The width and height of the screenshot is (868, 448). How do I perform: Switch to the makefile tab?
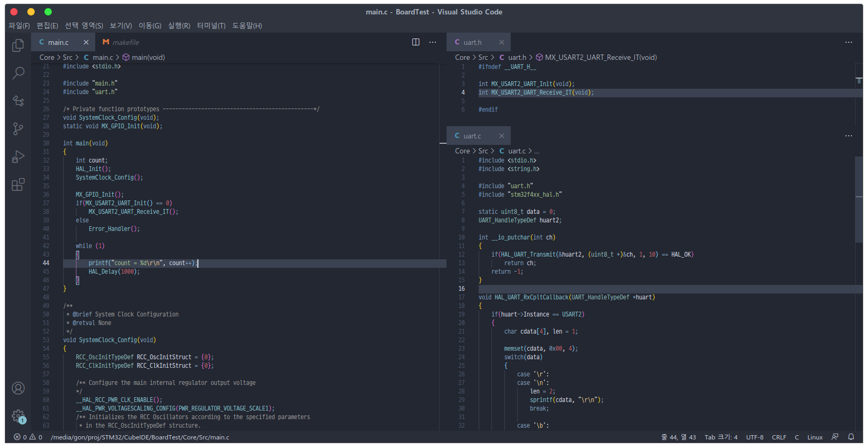tap(121, 42)
